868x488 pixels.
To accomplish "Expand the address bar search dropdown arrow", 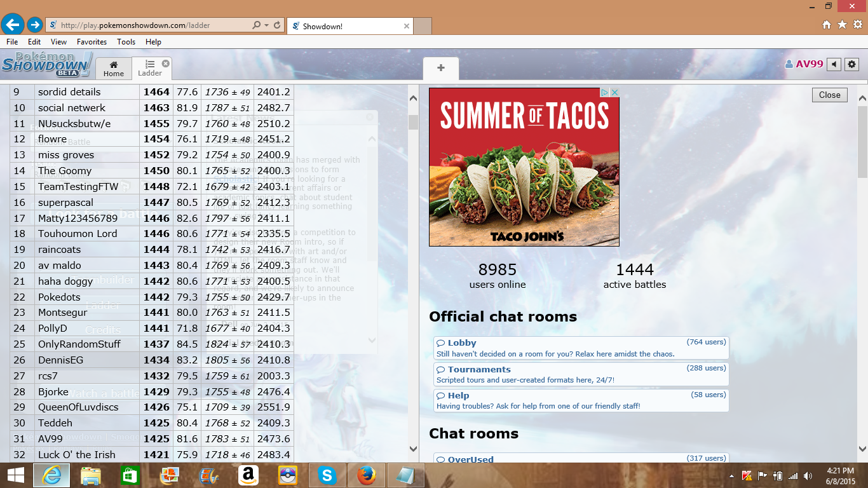I will 266,25.
